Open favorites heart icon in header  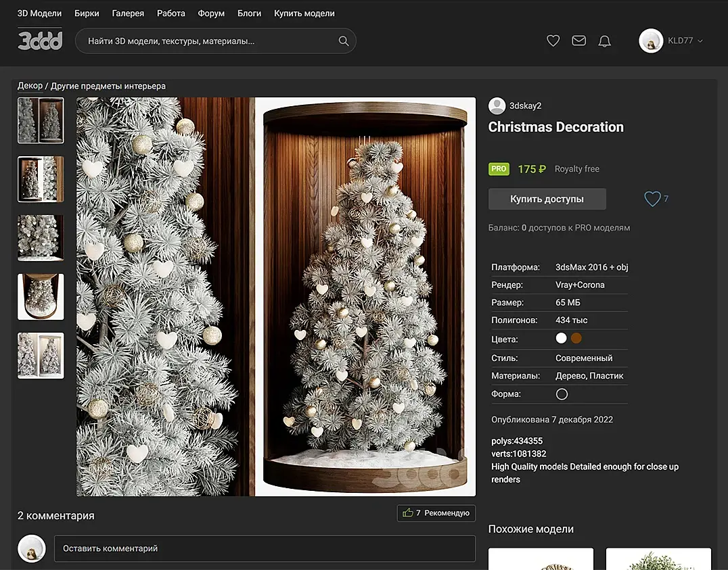[x=553, y=41]
